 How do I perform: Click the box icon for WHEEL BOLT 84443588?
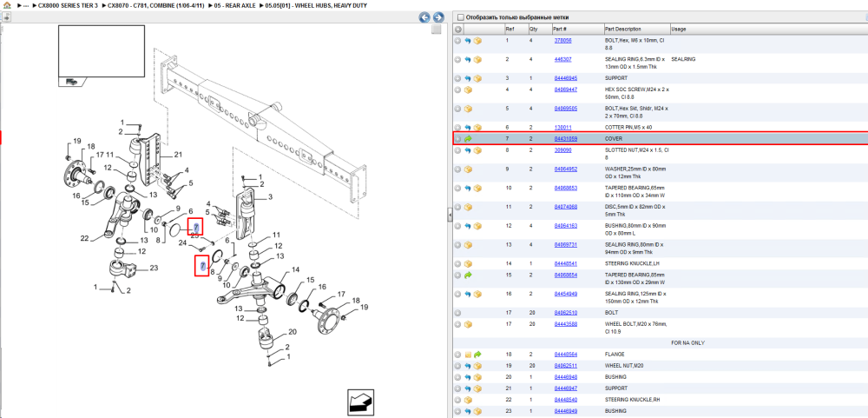[468, 324]
